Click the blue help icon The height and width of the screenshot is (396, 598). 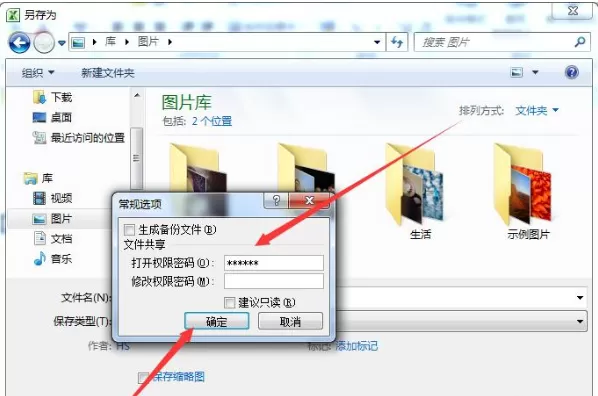pos(572,72)
